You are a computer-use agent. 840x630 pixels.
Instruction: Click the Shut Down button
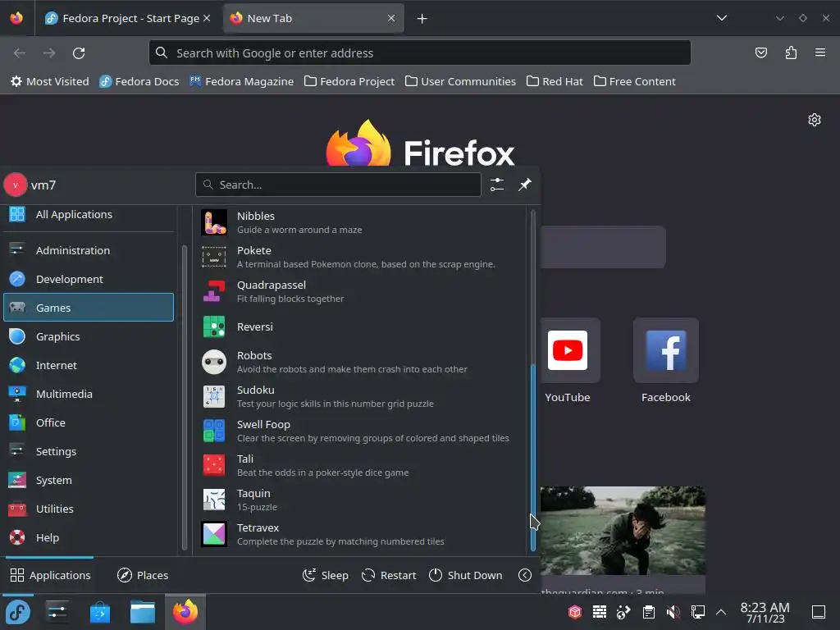click(x=466, y=575)
